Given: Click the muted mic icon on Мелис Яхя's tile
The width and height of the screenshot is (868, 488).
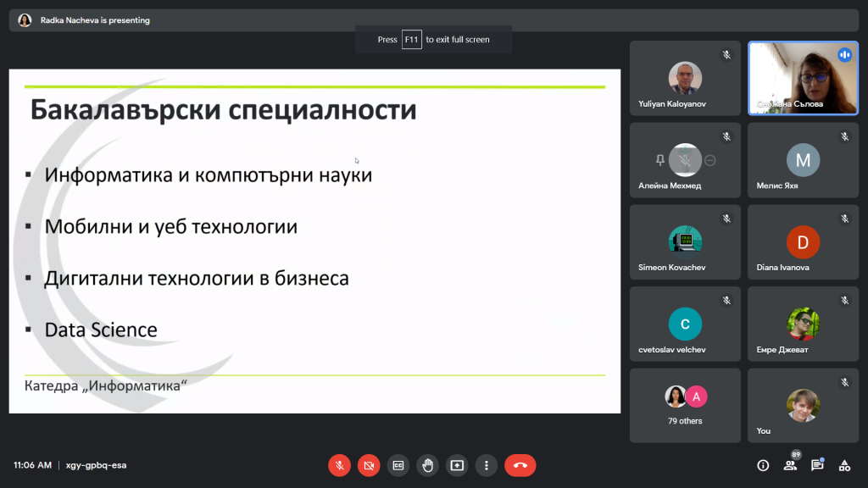Looking at the screenshot, I should [x=845, y=136].
